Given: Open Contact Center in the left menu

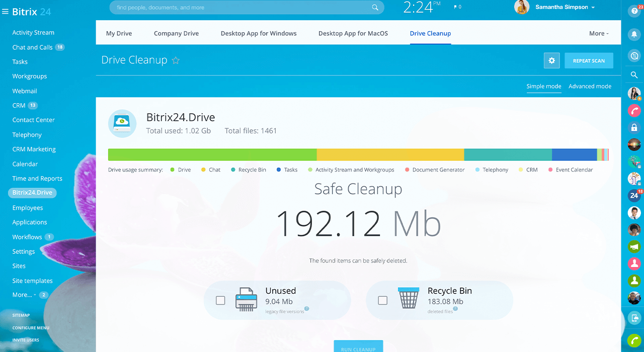Looking at the screenshot, I should point(34,120).
